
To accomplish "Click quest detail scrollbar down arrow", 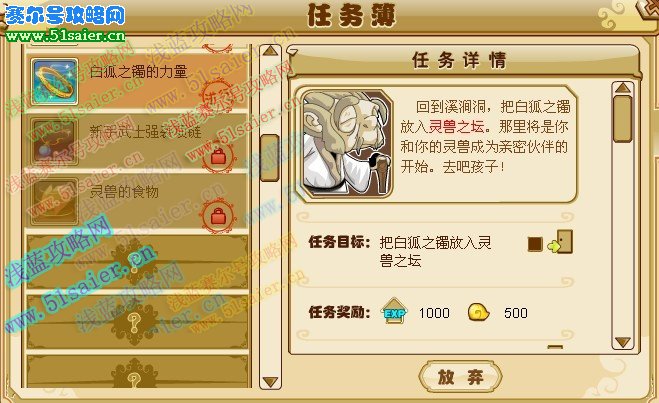I will [622, 342].
